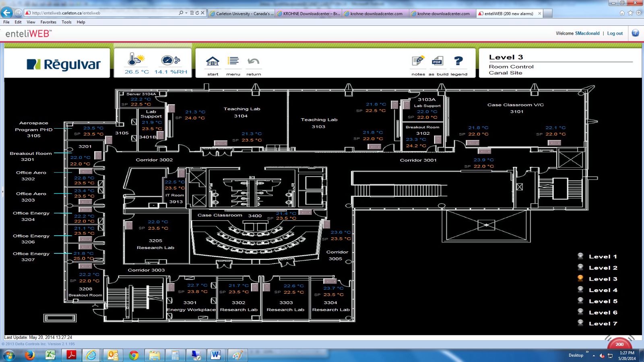Viewport: 644px width, 362px height.
Task: Click Teaching Lab 3104 label
Action: tap(242, 112)
